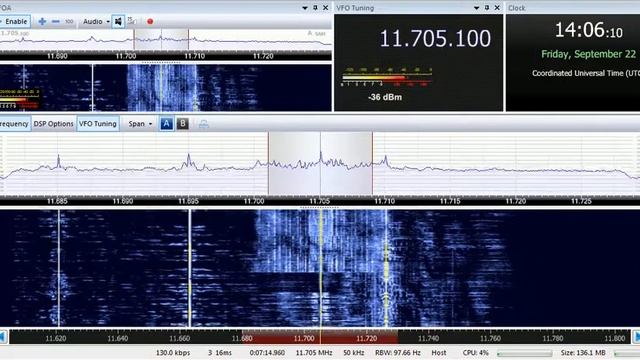640x360 pixels.
Task: Open the VFO Tuning panel options arrow
Action: click(x=476, y=8)
